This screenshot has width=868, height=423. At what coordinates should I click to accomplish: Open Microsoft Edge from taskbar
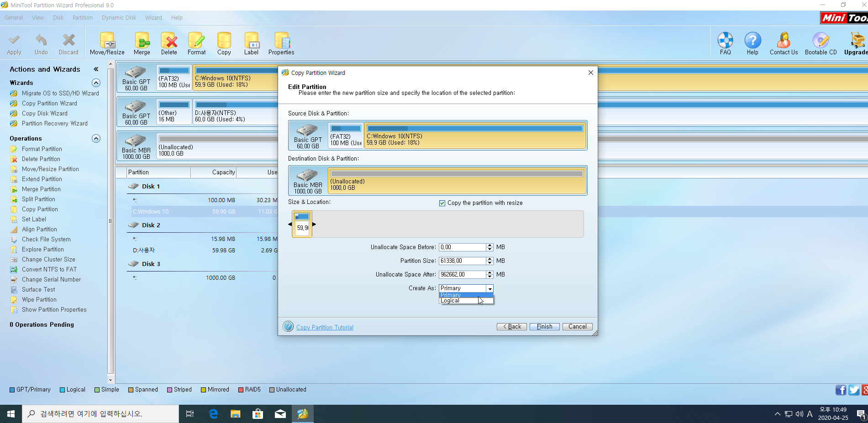[213, 414]
